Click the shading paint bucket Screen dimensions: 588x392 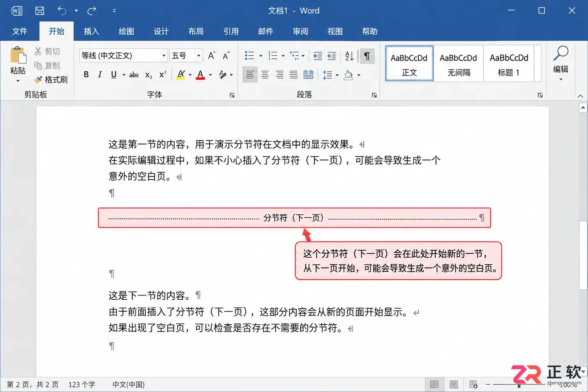click(348, 75)
